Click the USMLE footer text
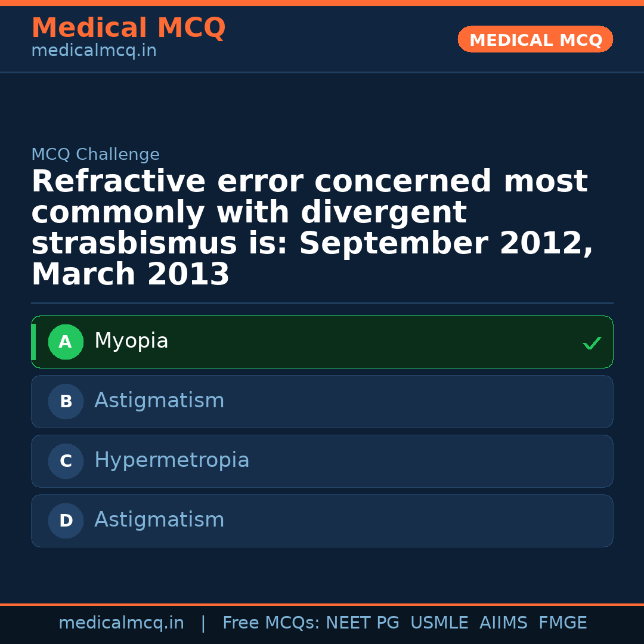The image size is (644, 644). tap(439, 623)
